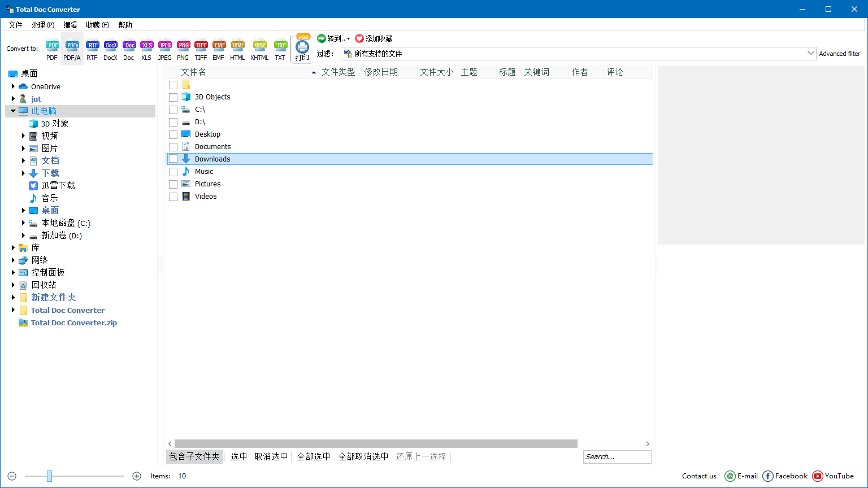
Task: Expand the 本地磁盘 (C:) node
Action: click(23, 223)
